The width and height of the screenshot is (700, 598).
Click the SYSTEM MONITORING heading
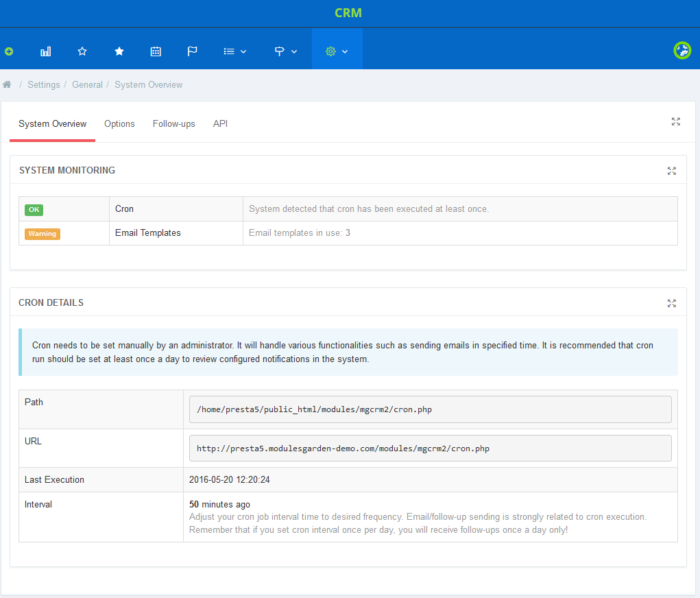coord(67,170)
